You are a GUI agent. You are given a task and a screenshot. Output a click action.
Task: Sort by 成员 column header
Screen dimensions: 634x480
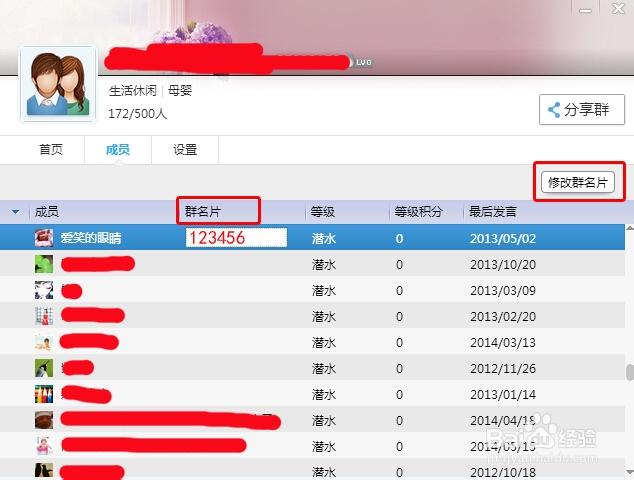tap(46, 211)
